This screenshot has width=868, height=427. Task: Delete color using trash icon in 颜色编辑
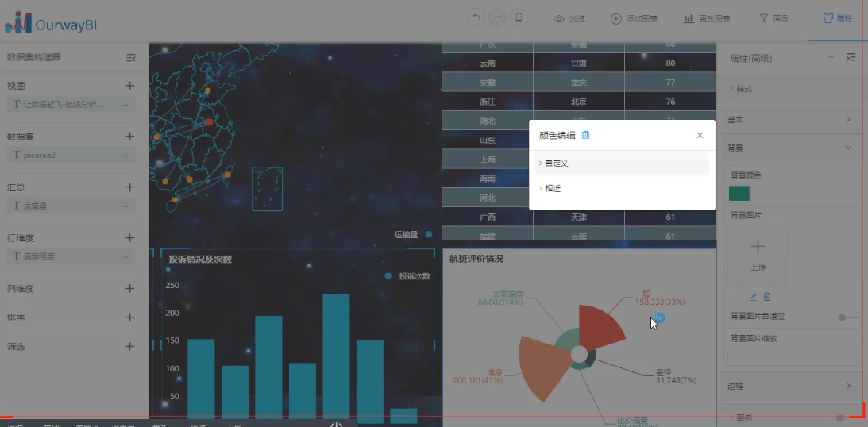pos(585,135)
